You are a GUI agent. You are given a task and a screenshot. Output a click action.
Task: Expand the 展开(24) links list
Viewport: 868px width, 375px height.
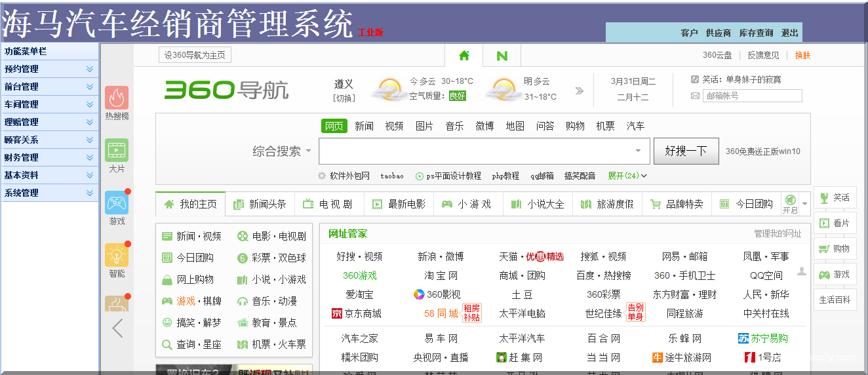627,176
